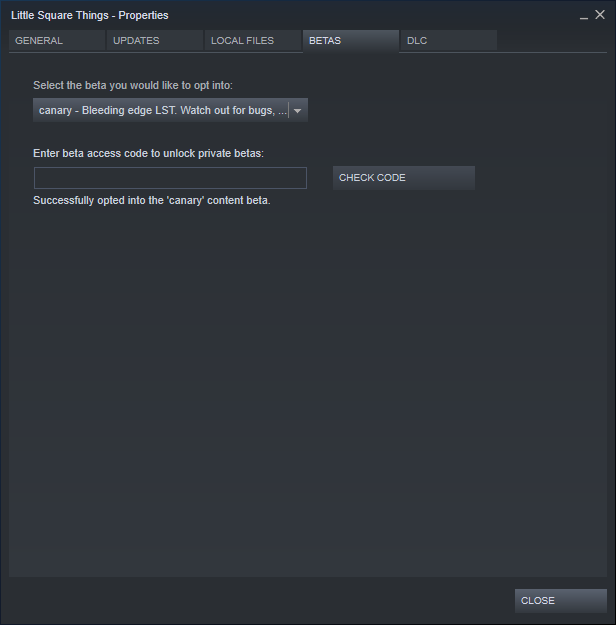The height and width of the screenshot is (625, 616).
Task: Close the window with the X icon
Action: pos(600,15)
